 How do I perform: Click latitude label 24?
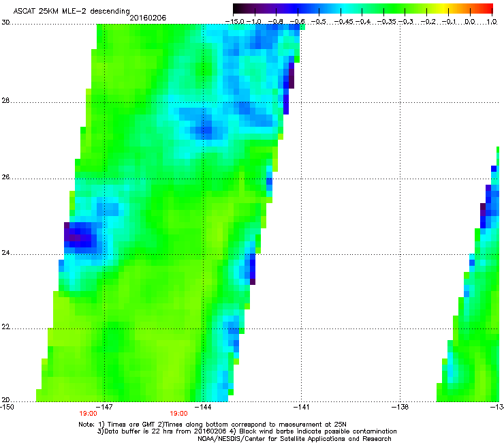[5, 253]
